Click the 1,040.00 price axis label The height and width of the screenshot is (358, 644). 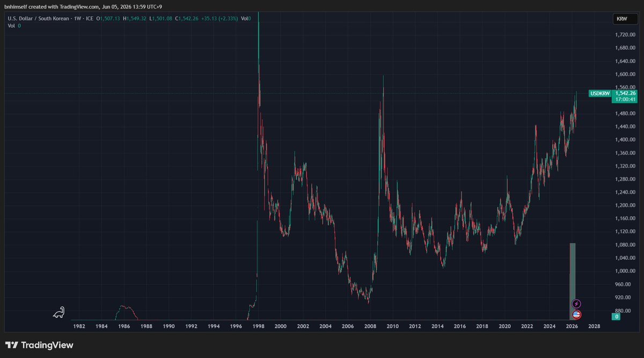[625, 258]
